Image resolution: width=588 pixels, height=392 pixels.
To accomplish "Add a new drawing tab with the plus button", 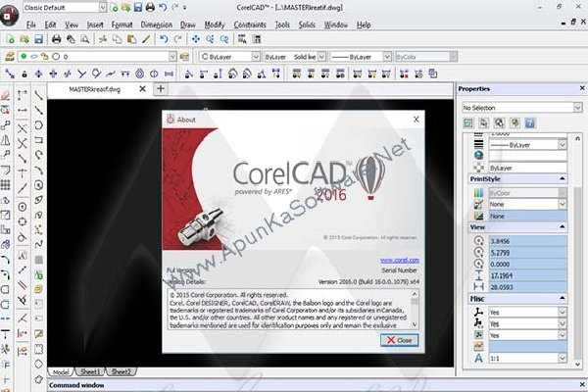I will pos(160,89).
